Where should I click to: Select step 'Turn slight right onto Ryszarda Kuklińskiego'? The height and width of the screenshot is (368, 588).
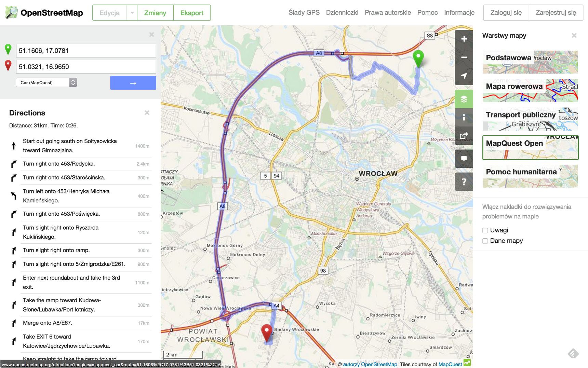tap(80, 232)
